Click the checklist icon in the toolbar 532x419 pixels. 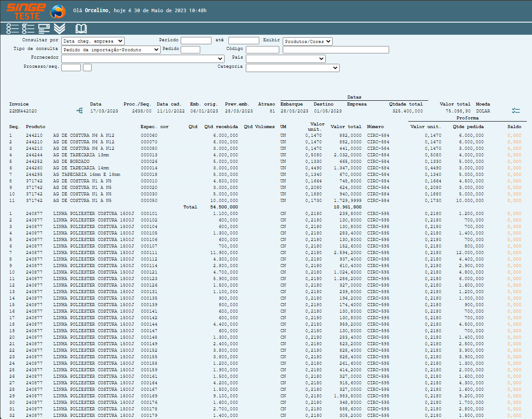[x=28, y=29]
